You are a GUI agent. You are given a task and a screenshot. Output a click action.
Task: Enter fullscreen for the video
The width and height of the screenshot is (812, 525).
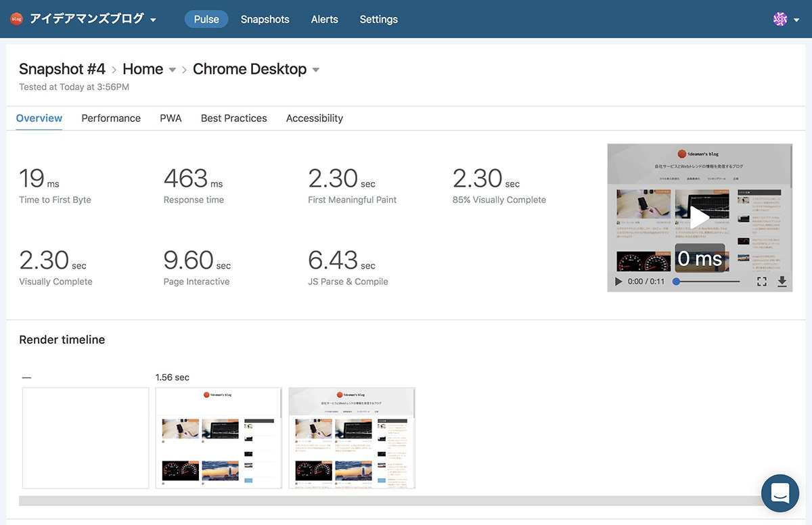click(762, 281)
